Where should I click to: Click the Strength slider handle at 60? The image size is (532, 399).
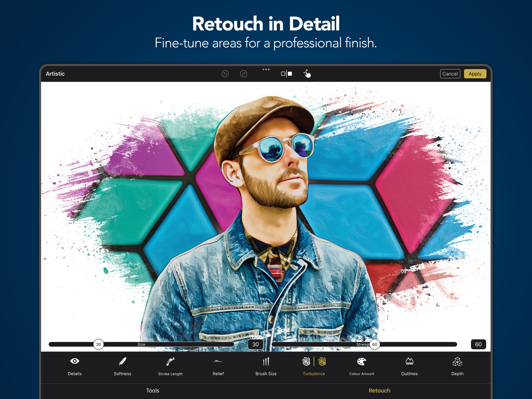point(374,344)
